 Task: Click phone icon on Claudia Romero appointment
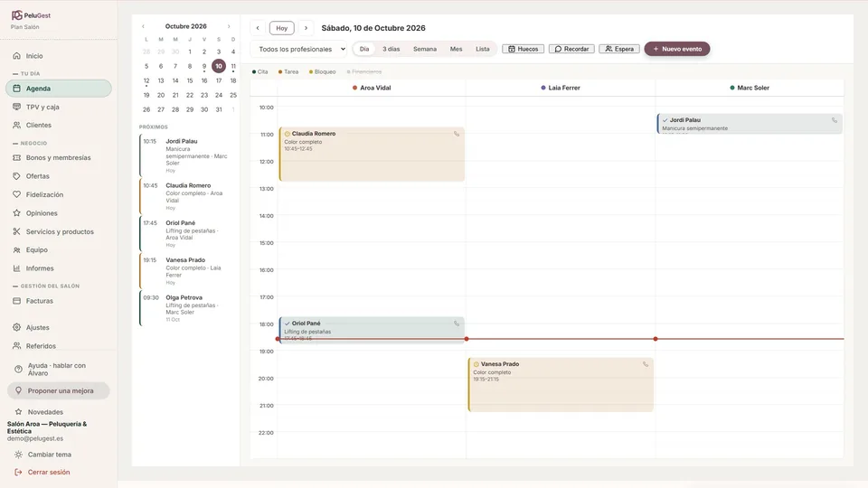click(457, 134)
